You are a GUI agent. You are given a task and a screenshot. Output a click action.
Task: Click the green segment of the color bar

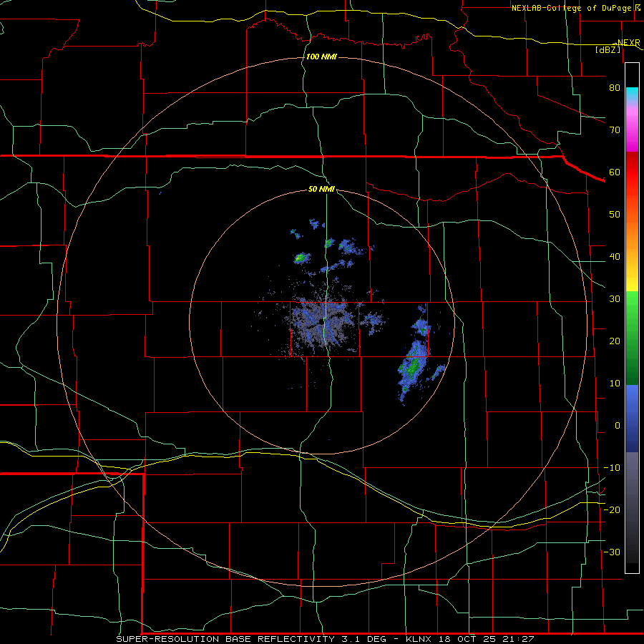(632, 338)
